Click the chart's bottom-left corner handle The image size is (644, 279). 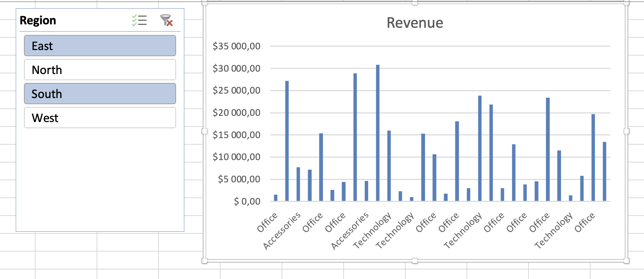tap(205, 261)
